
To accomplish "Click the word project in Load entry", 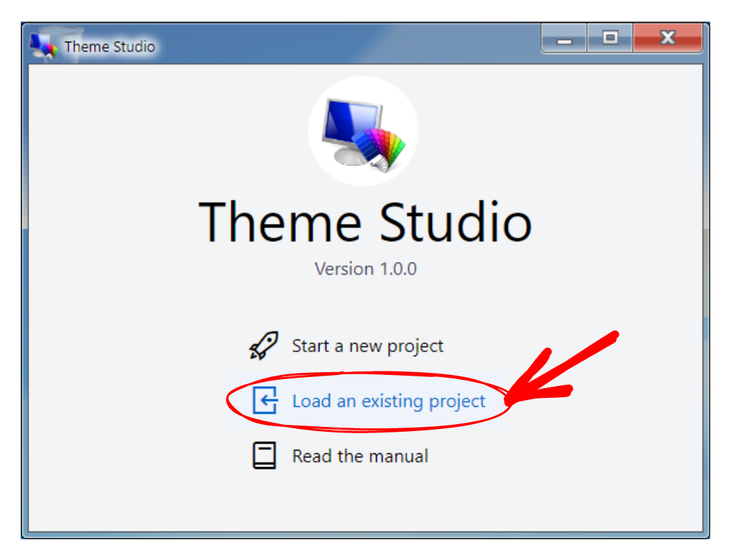I will click(457, 402).
